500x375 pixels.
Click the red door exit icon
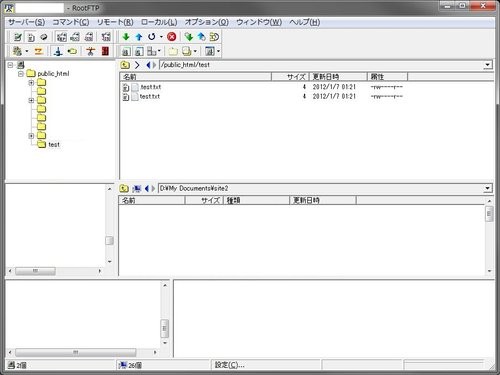(105, 51)
